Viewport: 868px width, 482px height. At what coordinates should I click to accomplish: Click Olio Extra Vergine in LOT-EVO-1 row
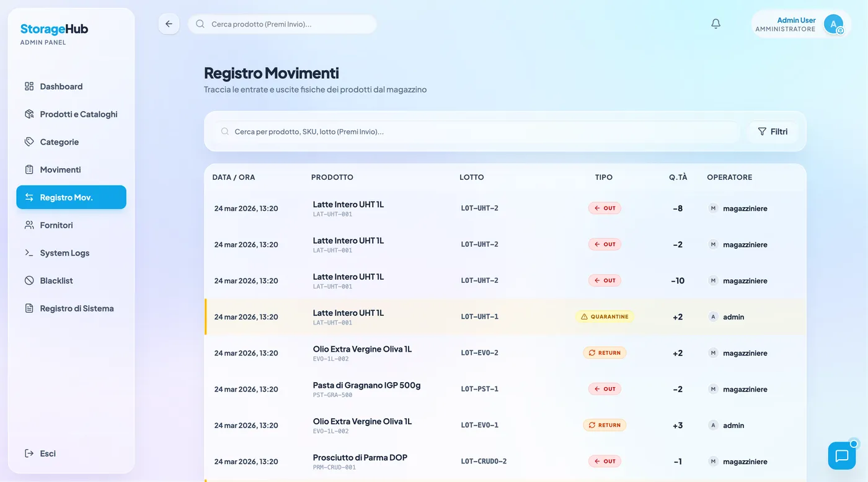(x=363, y=421)
